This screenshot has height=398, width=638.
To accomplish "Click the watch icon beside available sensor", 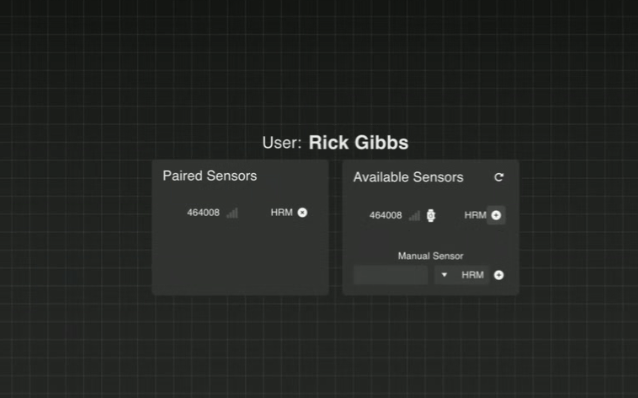I will pyautogui.click(x=431, y=215).
